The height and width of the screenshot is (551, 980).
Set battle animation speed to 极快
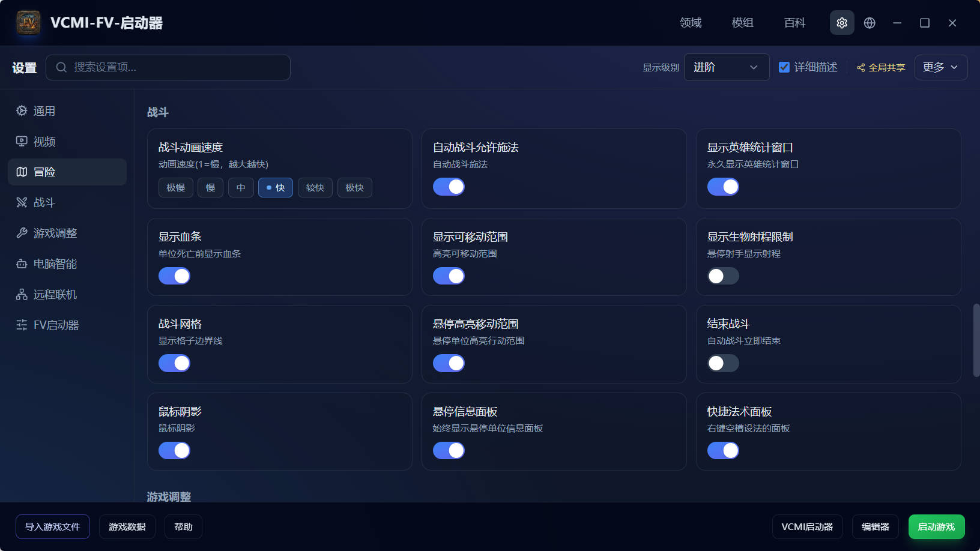[x=355, y=188]
